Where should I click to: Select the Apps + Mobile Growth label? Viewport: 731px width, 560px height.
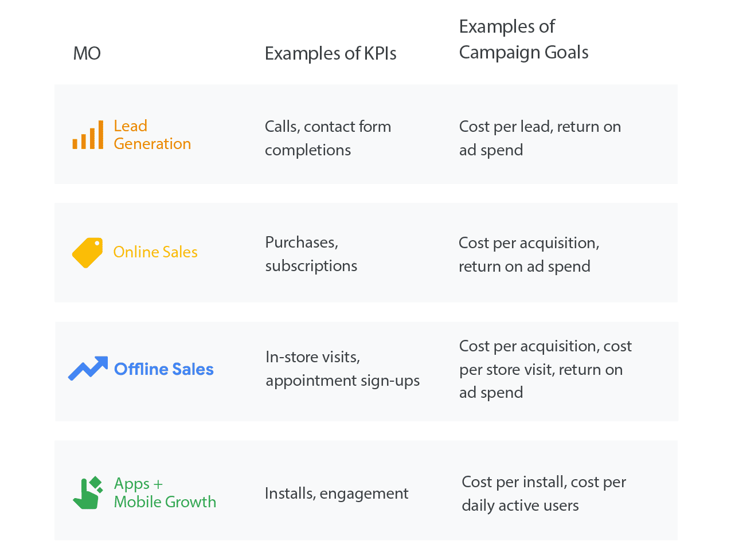point(165,492)
